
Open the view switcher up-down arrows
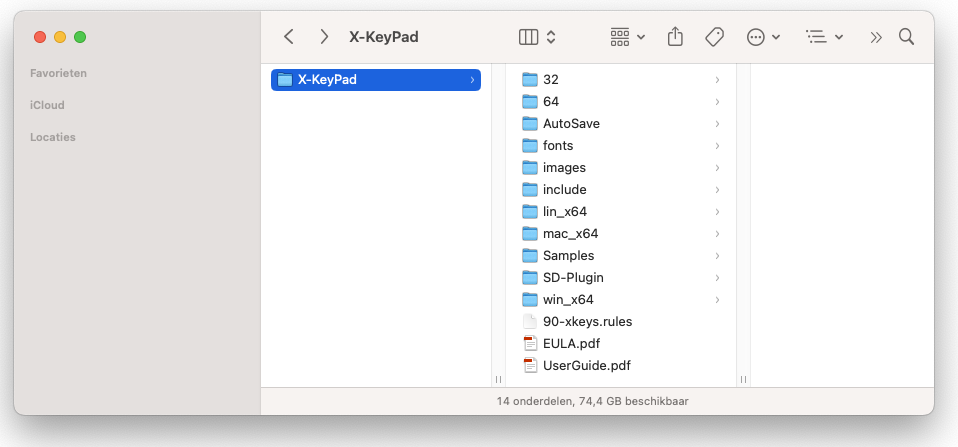550,37
